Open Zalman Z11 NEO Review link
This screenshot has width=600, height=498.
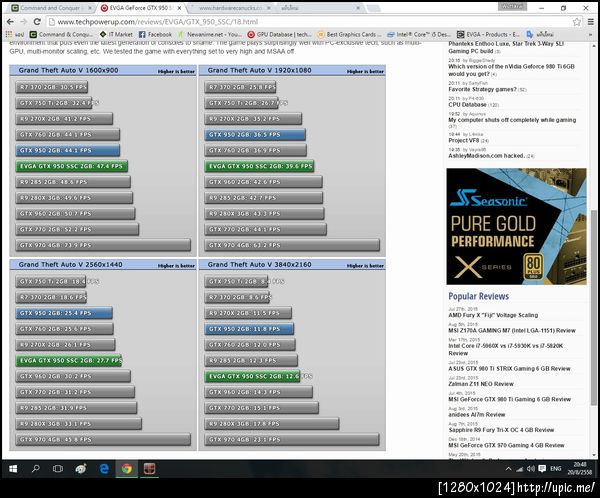coord(481,384)
